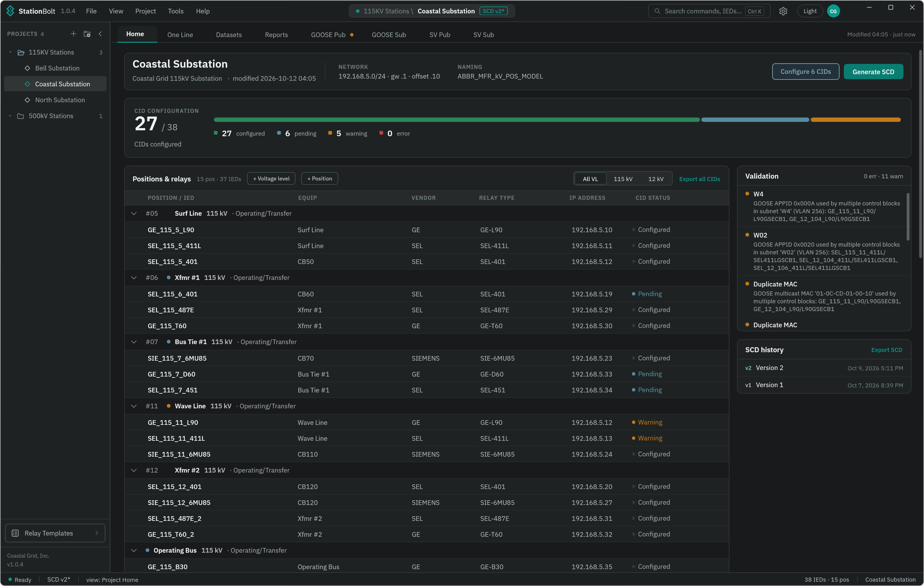The width and height of the screenshot is (924, 586).
Task: Click the CG user avatar
Action: pos(833,11)
